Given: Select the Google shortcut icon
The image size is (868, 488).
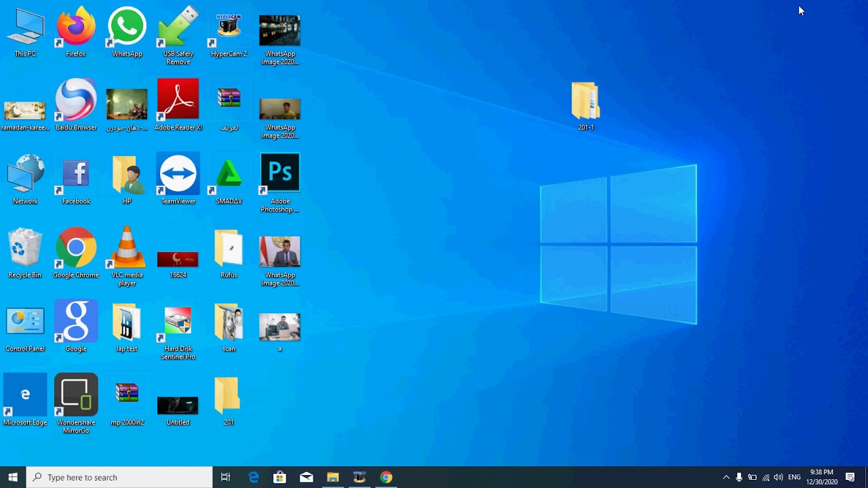Looking at the screenshot, I should click(x=76, y=327).
